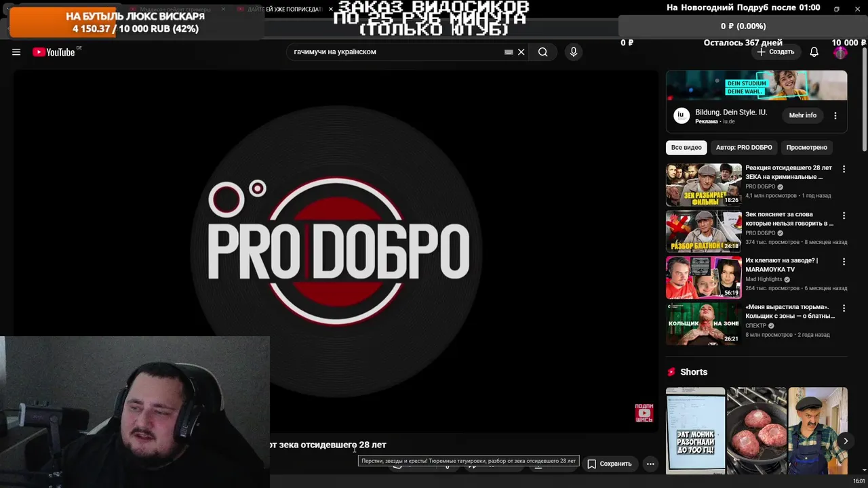Open the on-screen keyboard in the search box
Image resolution: width=868 pixels, height=488 pixels.
pyautogui.click(x=509, y=52)
